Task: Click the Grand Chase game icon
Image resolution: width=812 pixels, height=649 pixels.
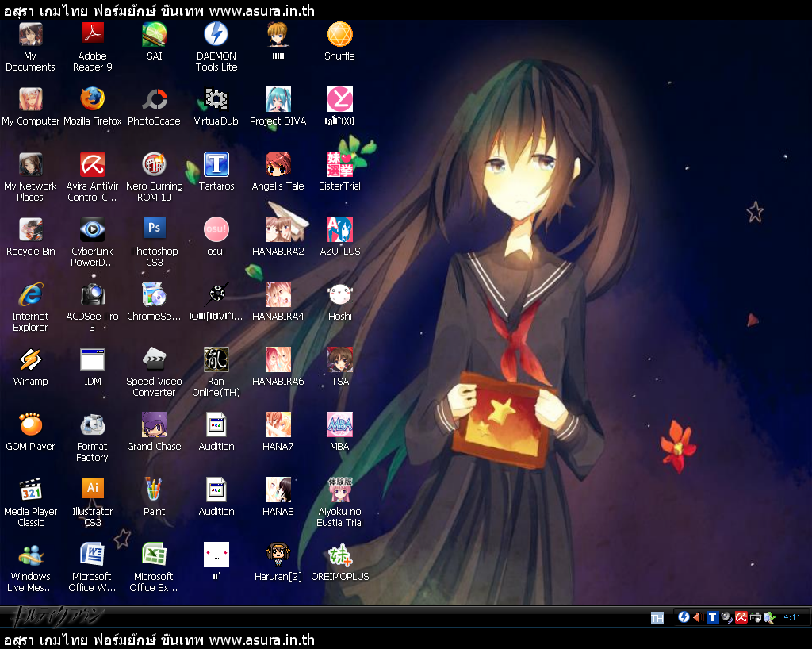Action: coord(155,432)
